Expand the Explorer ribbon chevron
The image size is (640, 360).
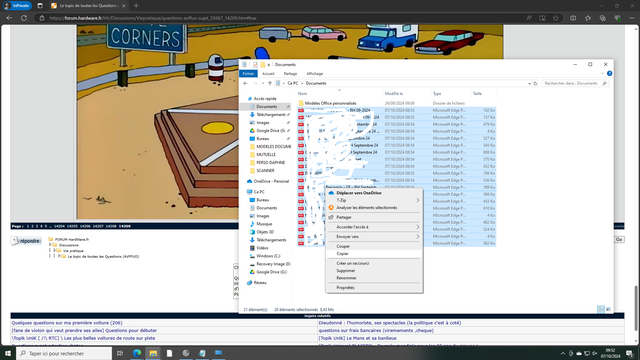602,74
